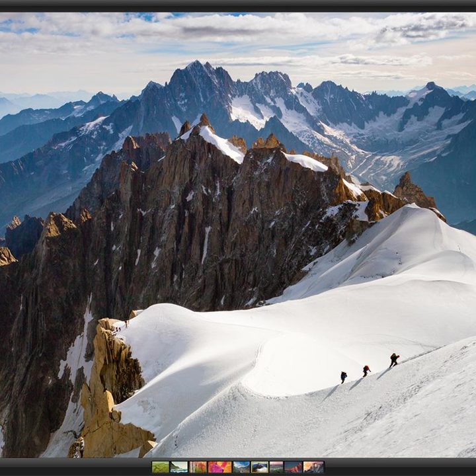Open the pink and orange flower thumbnail
Viewport: 476px width, 476px height.
click(x=219, y=467)
